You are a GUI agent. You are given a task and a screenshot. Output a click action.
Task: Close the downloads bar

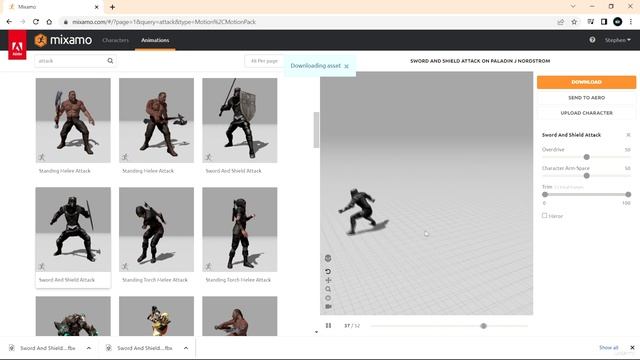(632, 348)
